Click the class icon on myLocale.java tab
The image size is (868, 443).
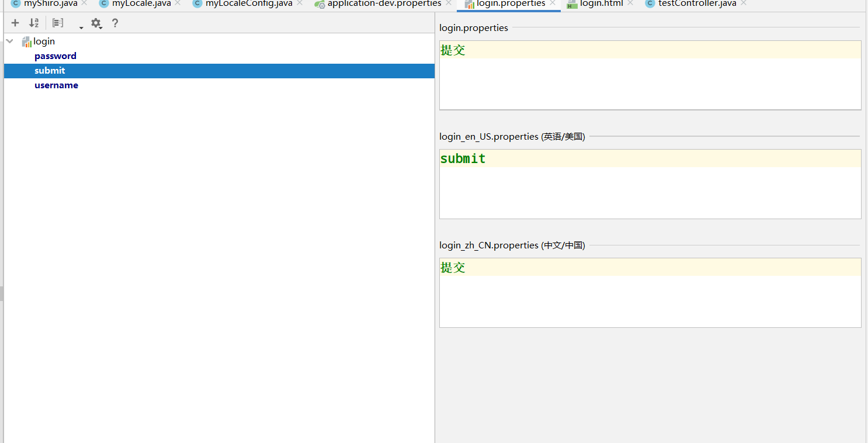point(104,4)
